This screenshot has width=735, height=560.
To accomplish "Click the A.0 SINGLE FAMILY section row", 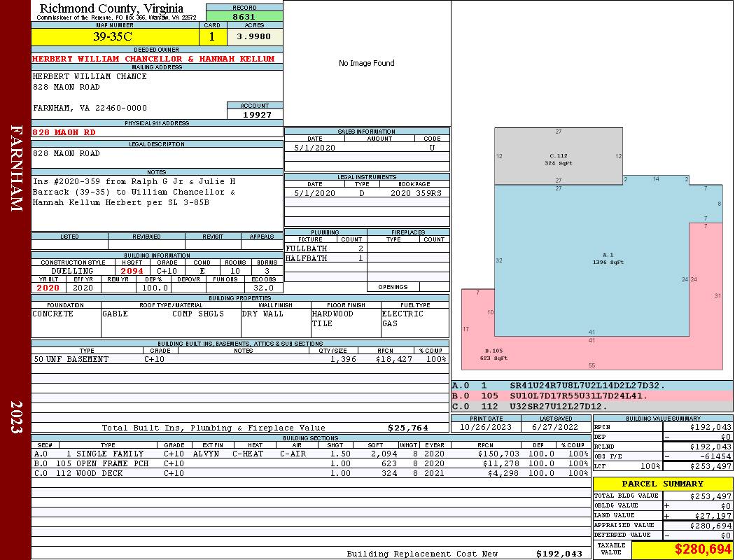I will [x=311, y=454].
